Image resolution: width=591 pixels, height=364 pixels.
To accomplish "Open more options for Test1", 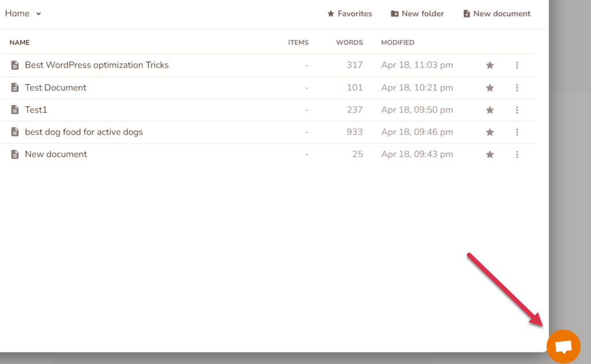I will coord(517,110).
